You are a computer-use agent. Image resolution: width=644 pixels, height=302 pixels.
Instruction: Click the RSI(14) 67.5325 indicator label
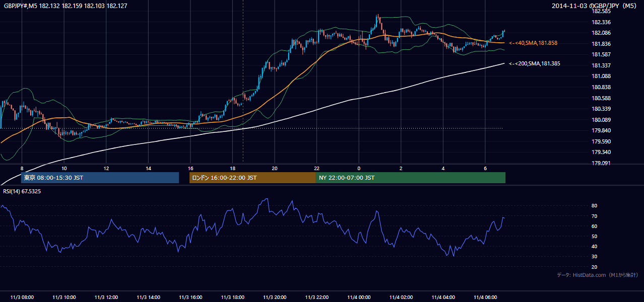click(22, 191)
